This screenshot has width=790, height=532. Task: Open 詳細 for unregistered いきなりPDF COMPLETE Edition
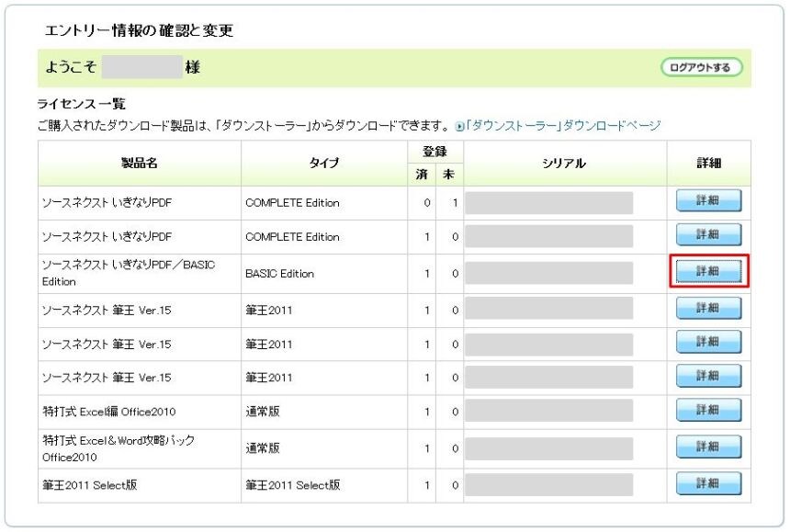[x=708, y=200]
